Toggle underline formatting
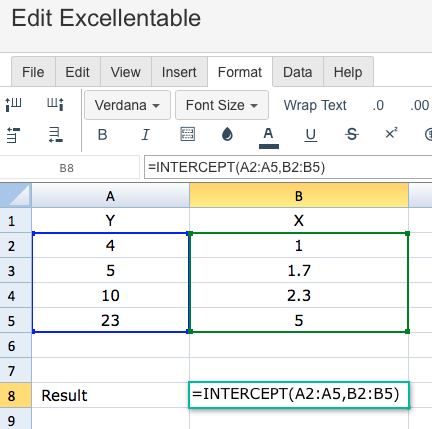 click(311, 135)
